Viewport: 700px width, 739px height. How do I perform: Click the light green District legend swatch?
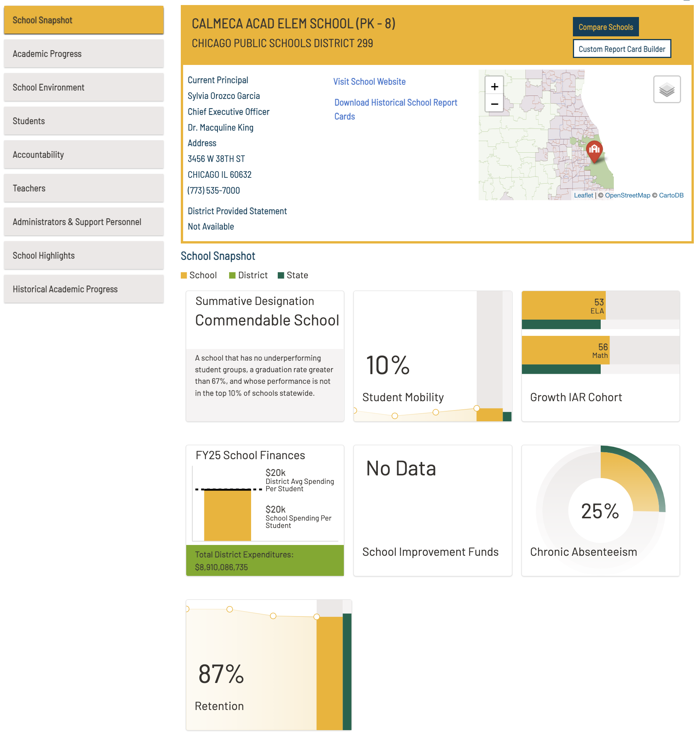point(232,275)
